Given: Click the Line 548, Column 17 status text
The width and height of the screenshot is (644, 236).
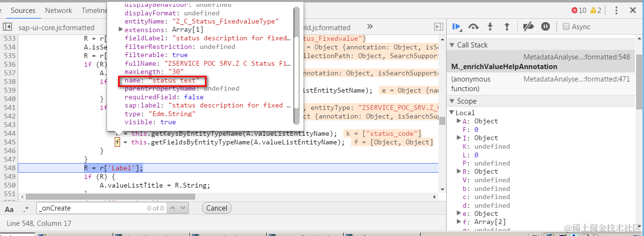Looking at the screenshot, I should [x=39, y=223].
